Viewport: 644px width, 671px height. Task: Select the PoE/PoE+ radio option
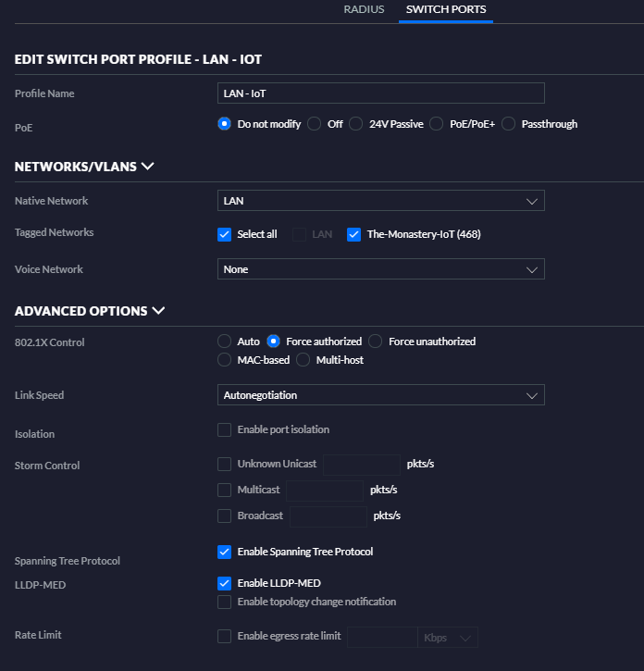click(437, 124)
